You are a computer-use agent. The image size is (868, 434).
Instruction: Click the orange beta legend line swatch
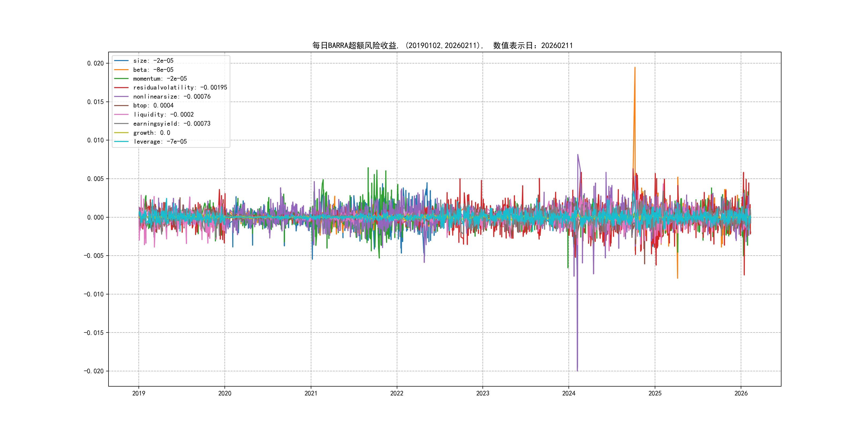(121, 70)
